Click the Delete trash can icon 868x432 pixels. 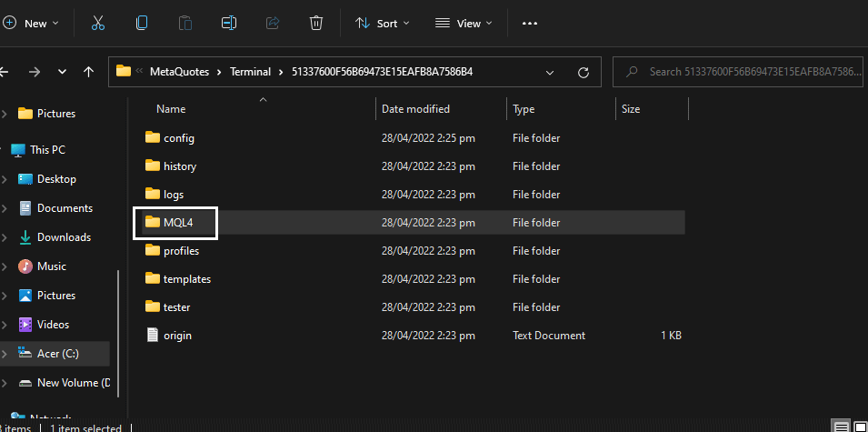[x=316, y=23]
